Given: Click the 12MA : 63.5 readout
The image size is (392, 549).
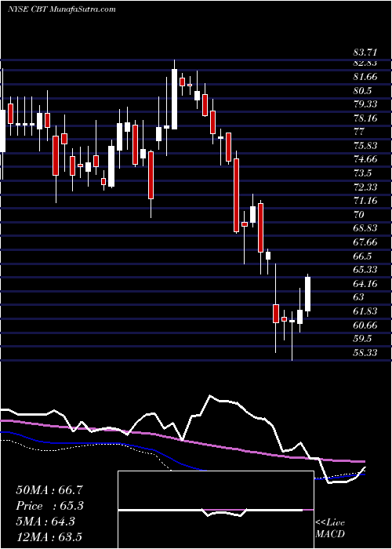Looking at the screenshot, I should [49, 537].
